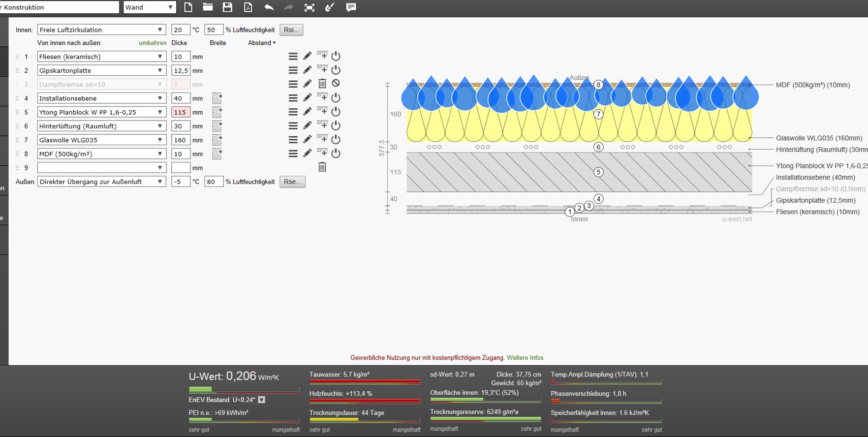Follow the Weitere Infos link
The height and width of the screenshot is (437, 868).
(x=525, y=358)
